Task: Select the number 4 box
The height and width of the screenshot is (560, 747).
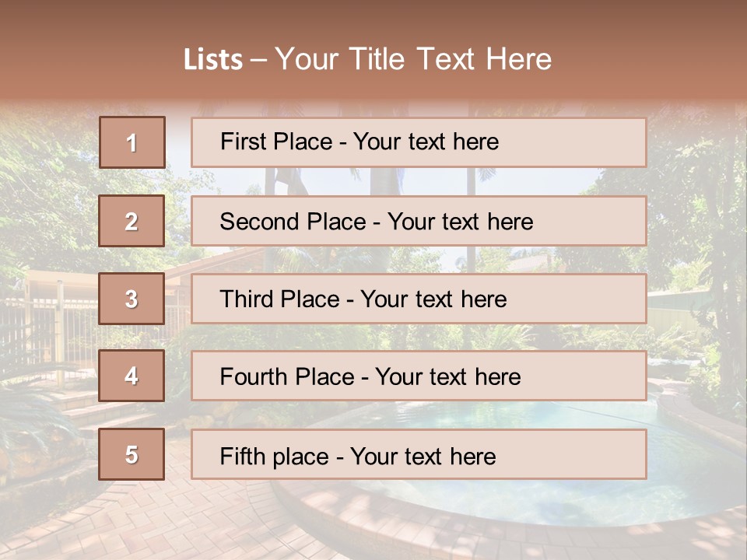Action: tap(132, 376)
